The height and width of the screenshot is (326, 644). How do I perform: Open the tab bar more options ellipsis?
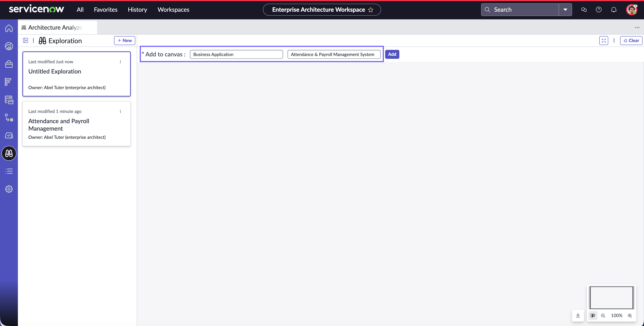point(637,28)
